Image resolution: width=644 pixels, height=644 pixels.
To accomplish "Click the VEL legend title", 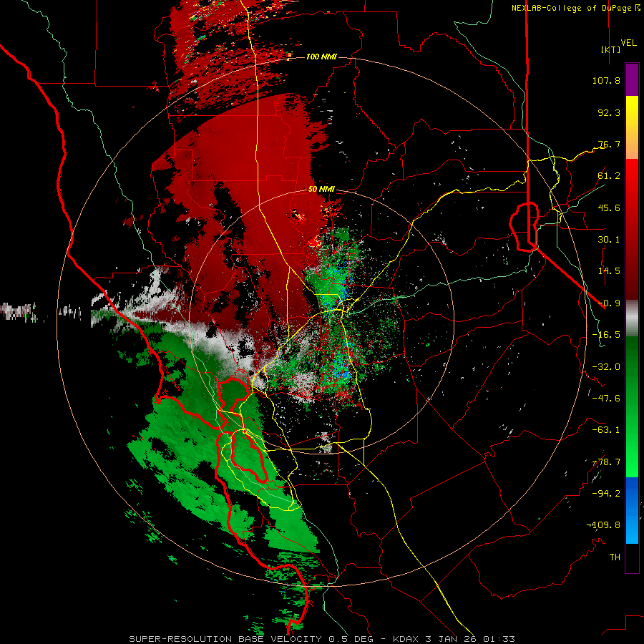I will [x=628, y=43].
